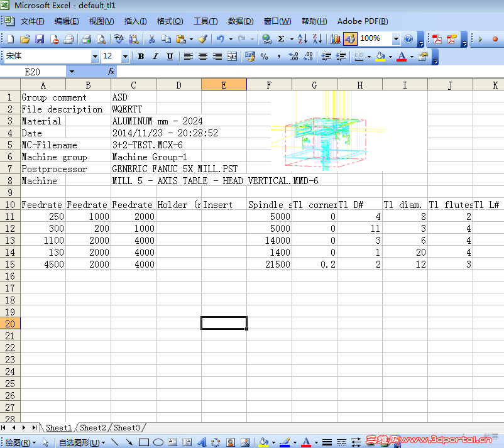The height and width of the screenshot is (448, 504).
Task: Click the Print icon
Action: click(x=86, y=39)
